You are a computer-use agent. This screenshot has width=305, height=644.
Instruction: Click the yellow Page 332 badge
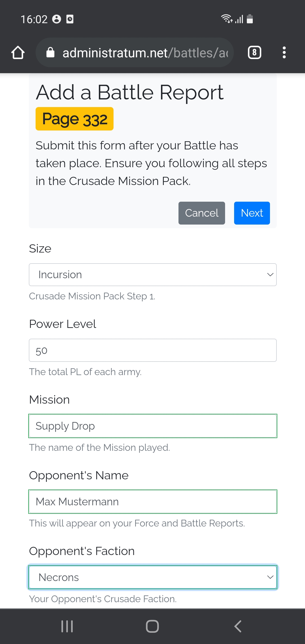click(75, 119)
